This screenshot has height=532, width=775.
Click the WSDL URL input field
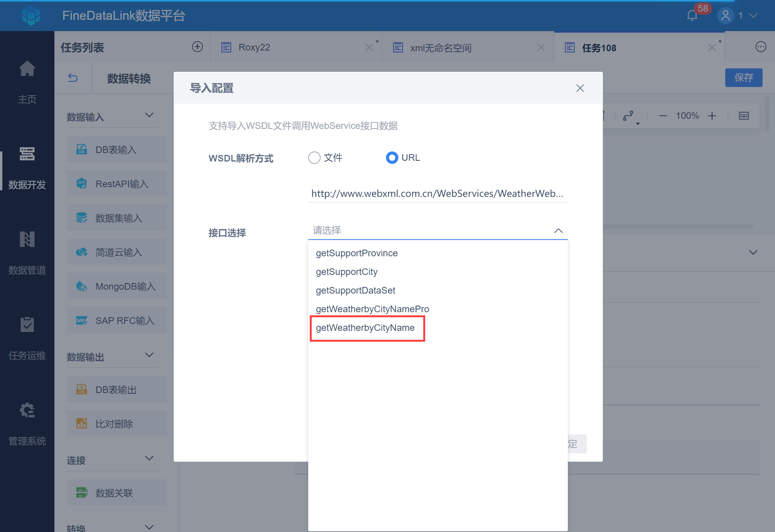click(x=437, y=193)
